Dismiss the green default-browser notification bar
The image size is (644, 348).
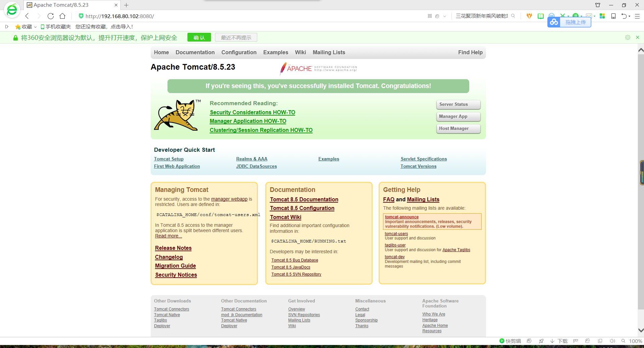[638, 38]
